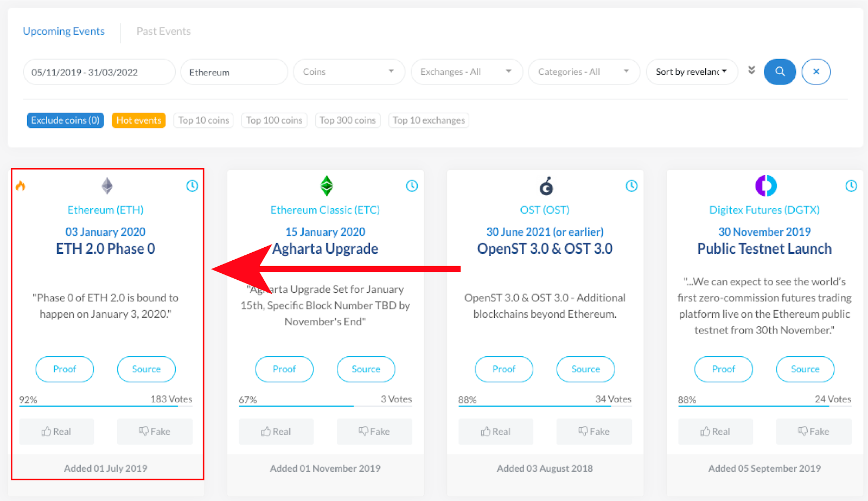The image size is (868, 501).
Task: Open Proof for Public Testnet Launch
Action: 724,369
